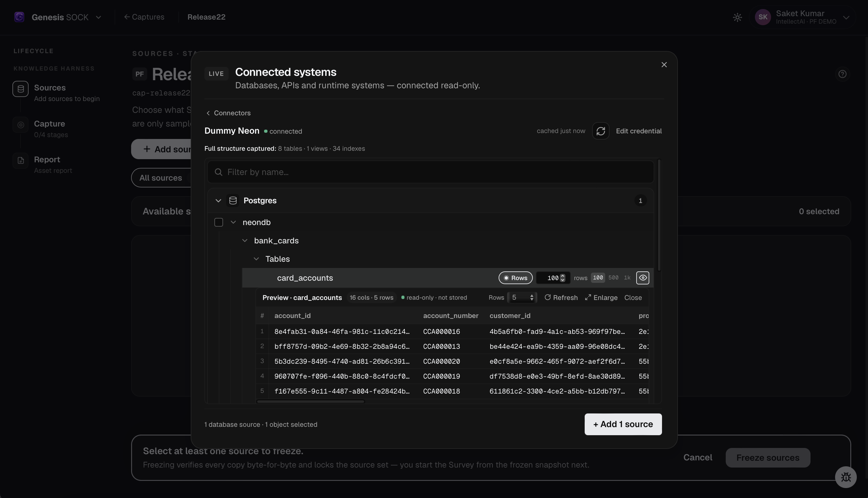Click Freeze sources button
The width and height of the screenshot is (868, 498).
(768, 458)
